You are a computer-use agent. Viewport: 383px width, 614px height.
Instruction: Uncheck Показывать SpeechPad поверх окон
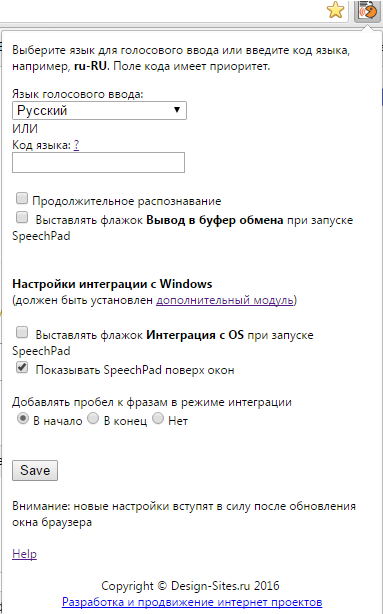click(22, 367)
